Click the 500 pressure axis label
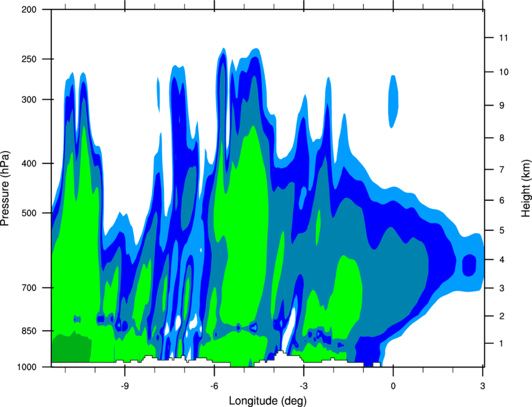Screen dimensions: 532x407 [x=29, y=213]
